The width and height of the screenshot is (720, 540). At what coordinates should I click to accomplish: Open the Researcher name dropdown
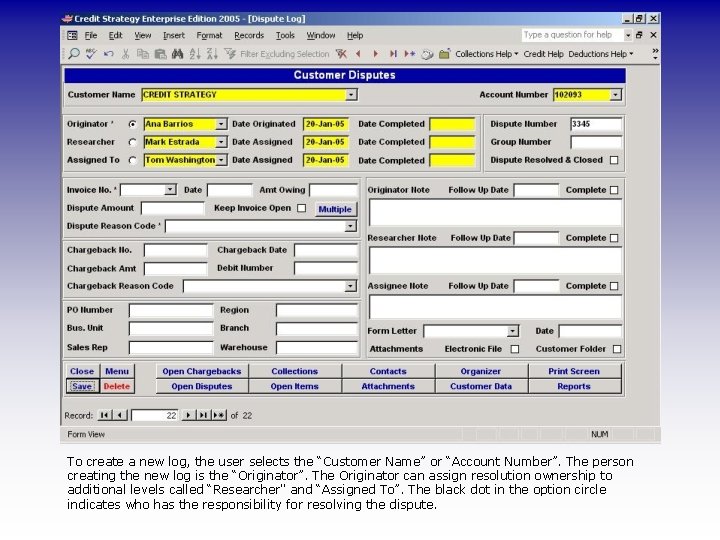(221, 142)
